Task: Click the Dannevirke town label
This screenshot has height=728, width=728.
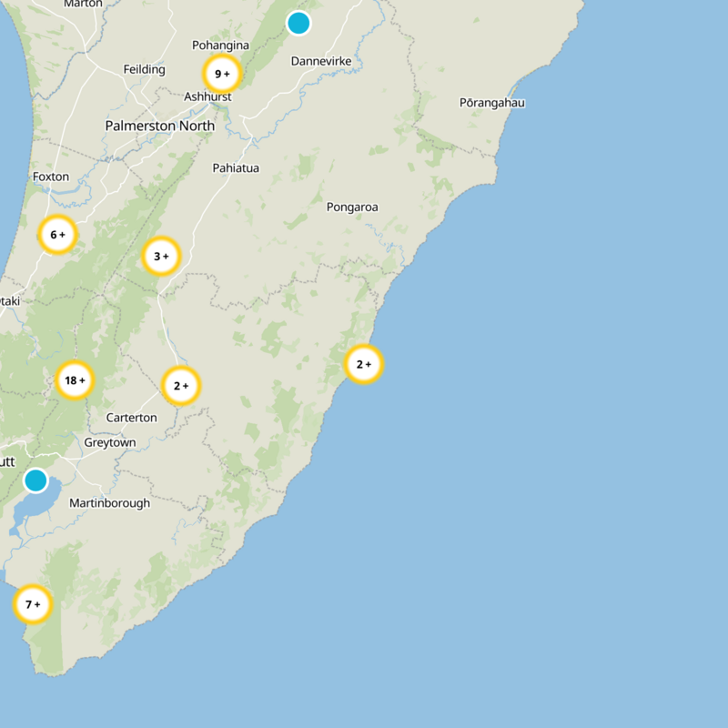Action: click(x=321, y=61)
